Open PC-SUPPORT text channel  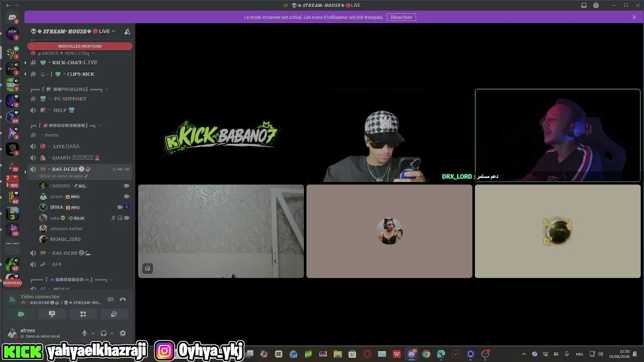79,99
